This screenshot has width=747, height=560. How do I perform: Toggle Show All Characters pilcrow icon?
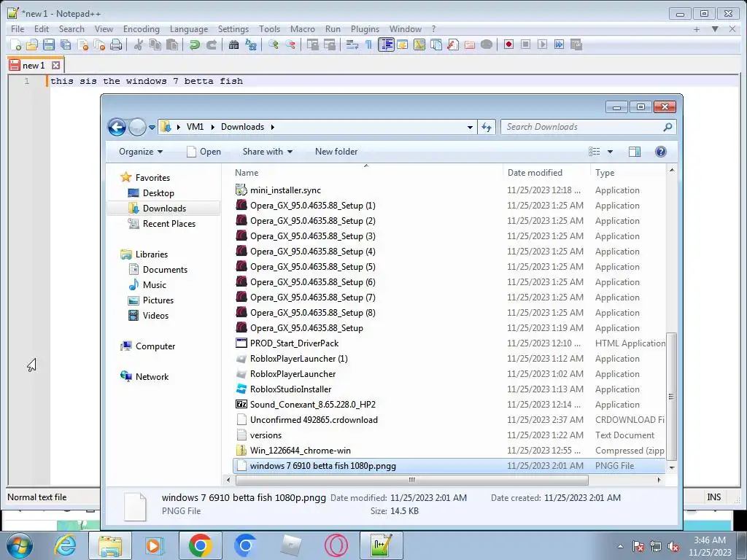pyautogui.click(x=368, y=44)
